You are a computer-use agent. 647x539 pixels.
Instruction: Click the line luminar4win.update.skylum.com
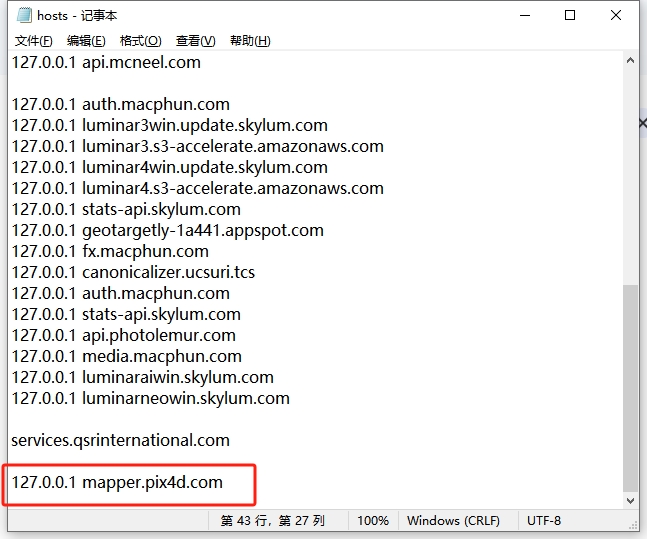(x=170, y=168)
